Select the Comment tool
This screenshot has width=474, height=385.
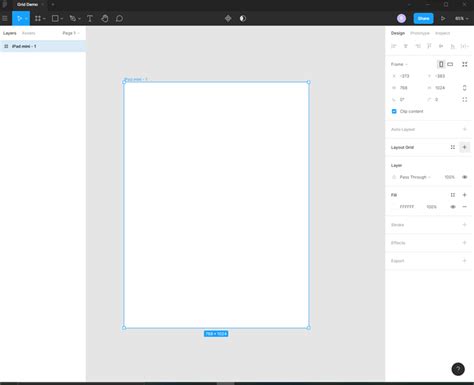pos(119,19)
